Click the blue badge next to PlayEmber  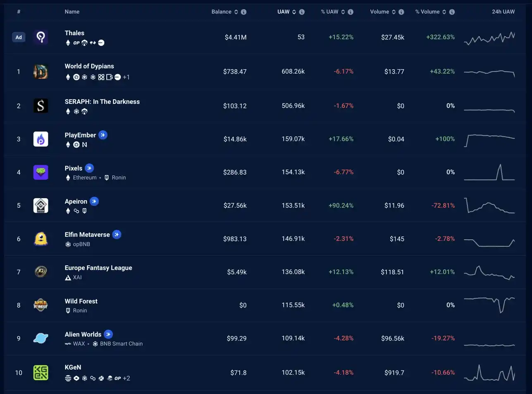coord(103,135)
